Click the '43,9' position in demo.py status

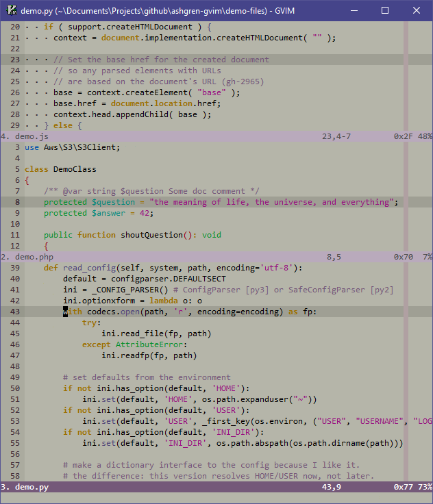coord(332,487)
